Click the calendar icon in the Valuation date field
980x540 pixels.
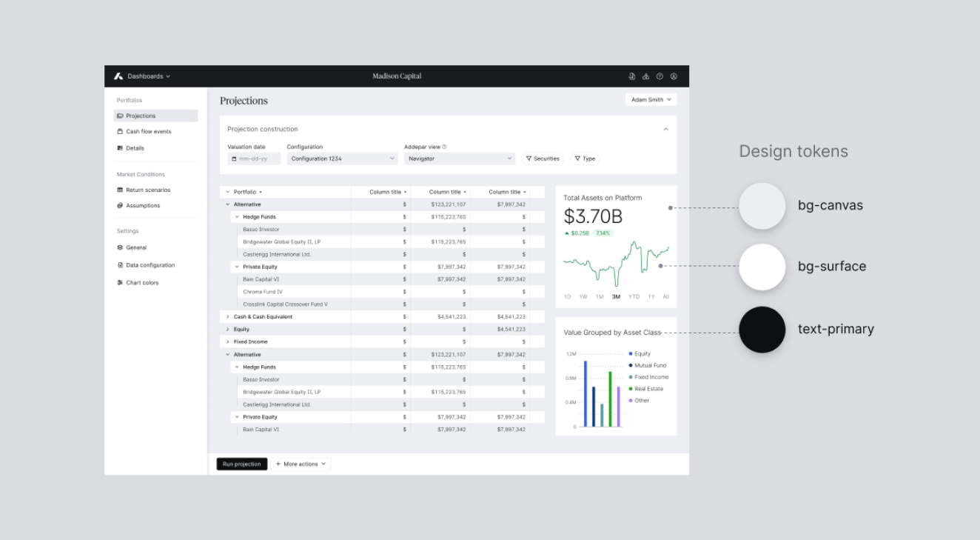(x=234, y=159)
